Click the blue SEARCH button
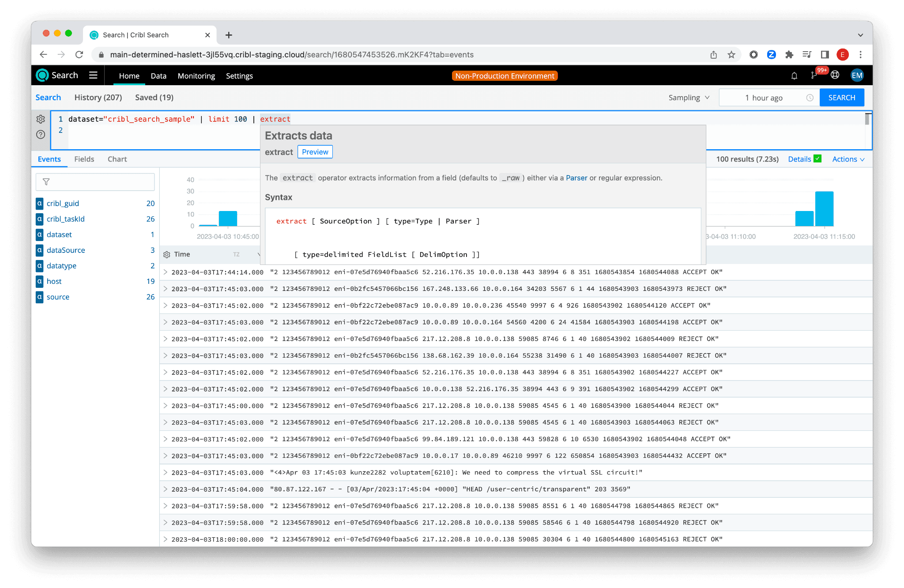Image resolution: width=904 pixels, height=588 pixels. coord(841,98)
